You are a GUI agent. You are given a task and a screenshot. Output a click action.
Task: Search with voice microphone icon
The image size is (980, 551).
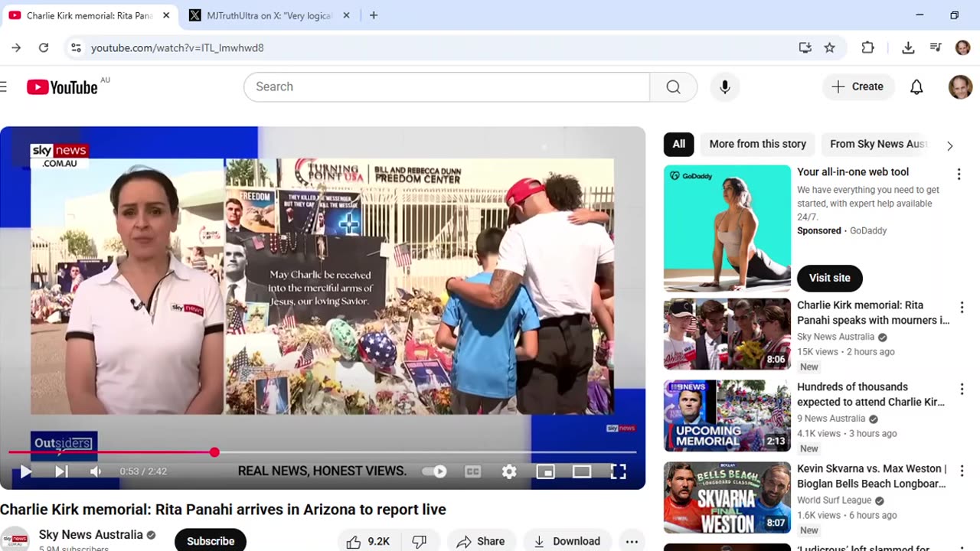[x=724, y=86]
